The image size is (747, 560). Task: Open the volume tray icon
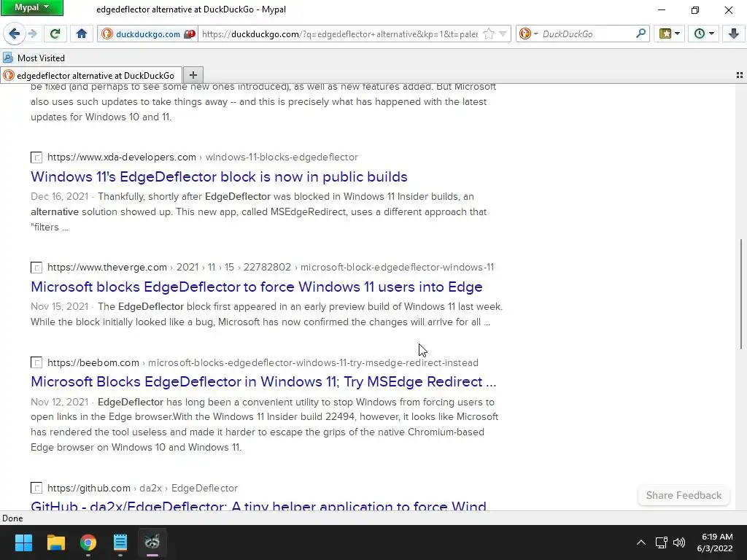pyautogui.click(x=679, y=542)
